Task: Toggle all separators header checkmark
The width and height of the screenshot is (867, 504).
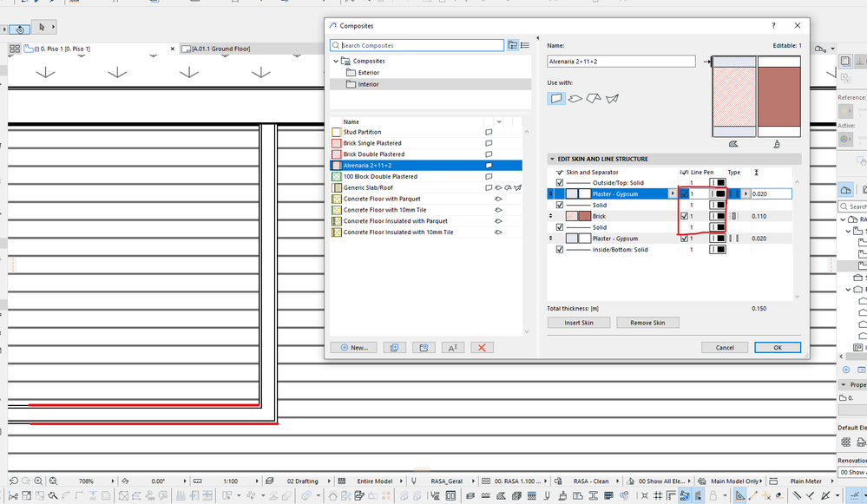Action: [560, 173]
